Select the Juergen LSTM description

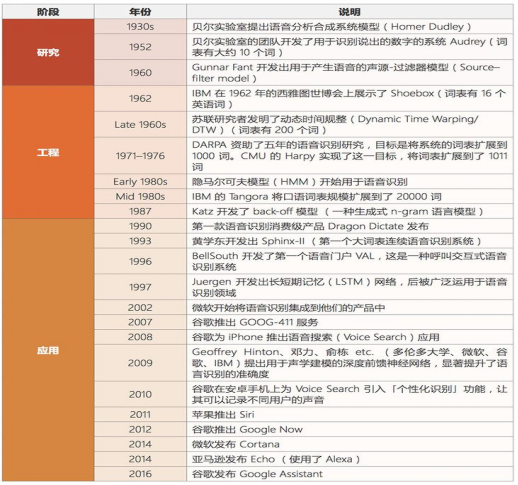[x=350, y=287]
